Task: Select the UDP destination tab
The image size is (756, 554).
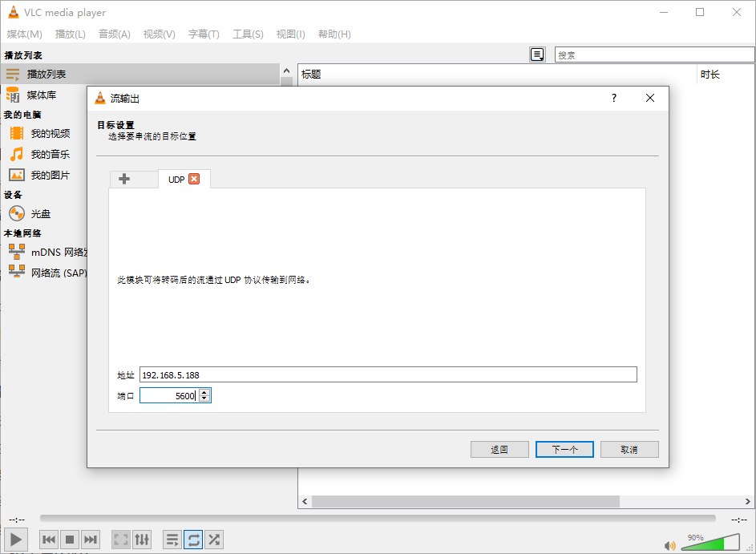Action: pyautogui.click(x=176, y=180)
